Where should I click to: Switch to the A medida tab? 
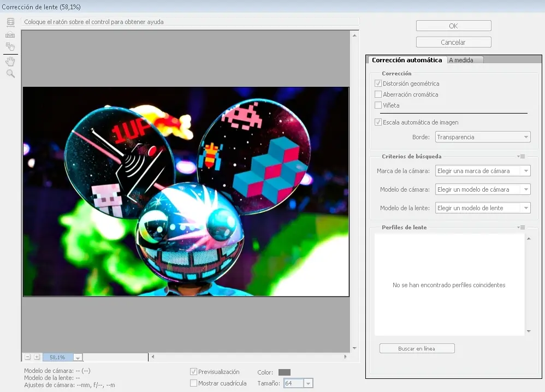tap(461, 60)
